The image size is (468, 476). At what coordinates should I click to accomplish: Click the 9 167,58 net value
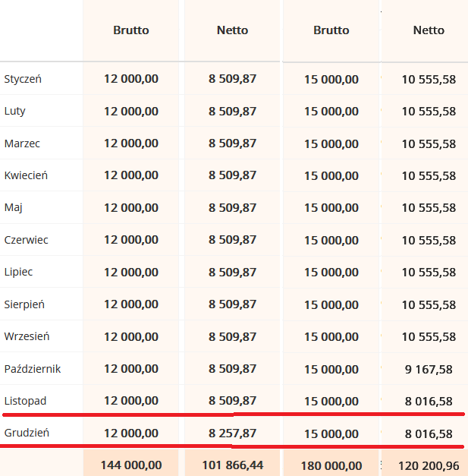429,369
